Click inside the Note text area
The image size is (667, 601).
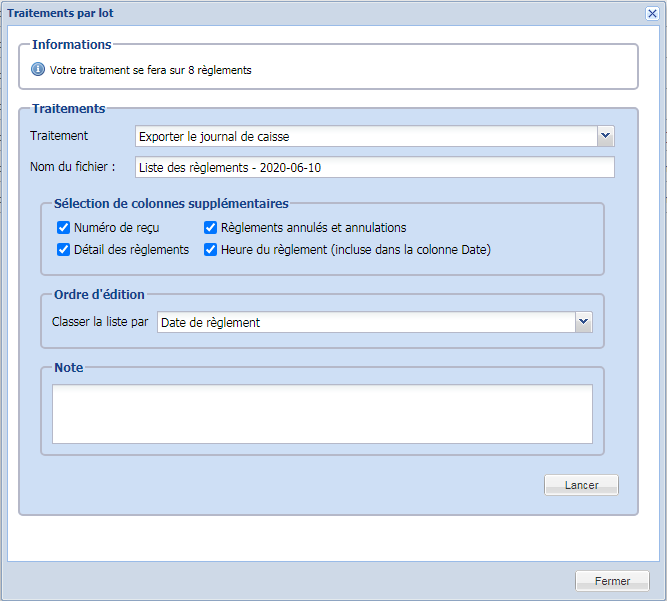(322, 414)
